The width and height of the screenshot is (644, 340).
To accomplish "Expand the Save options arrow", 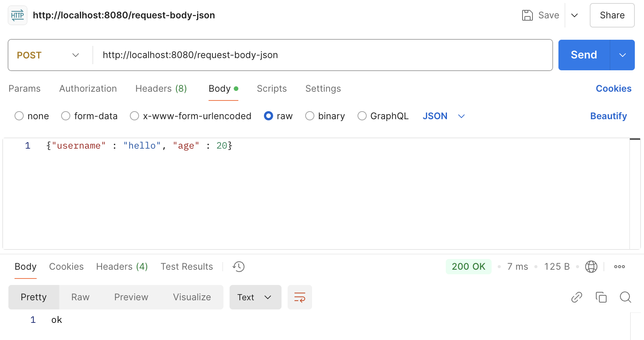I will click(574, 15).
